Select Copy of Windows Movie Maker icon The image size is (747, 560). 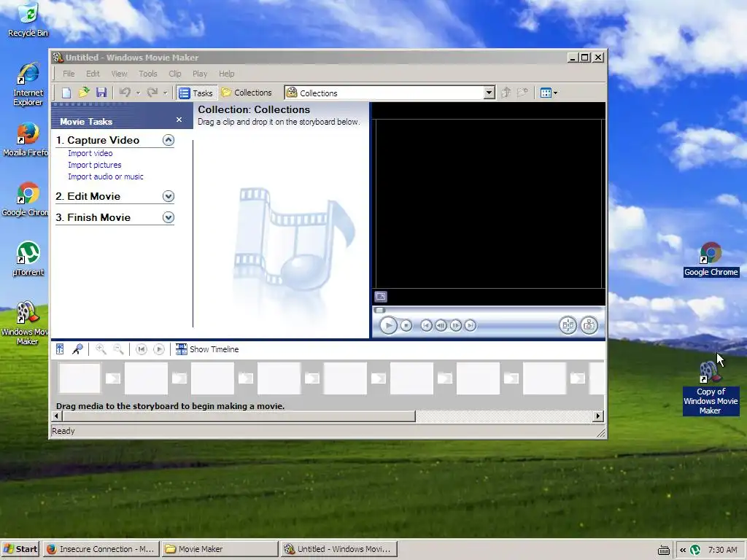(711, 388)
